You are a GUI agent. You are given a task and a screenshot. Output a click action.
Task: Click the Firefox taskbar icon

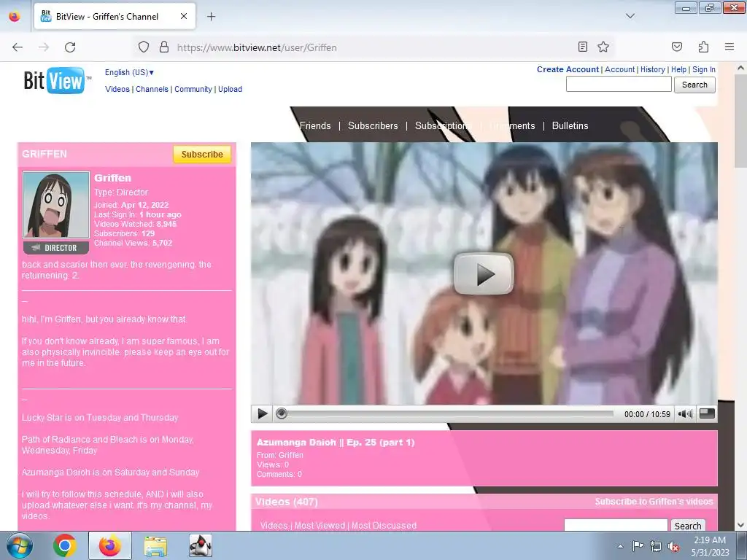coord(110,545)
